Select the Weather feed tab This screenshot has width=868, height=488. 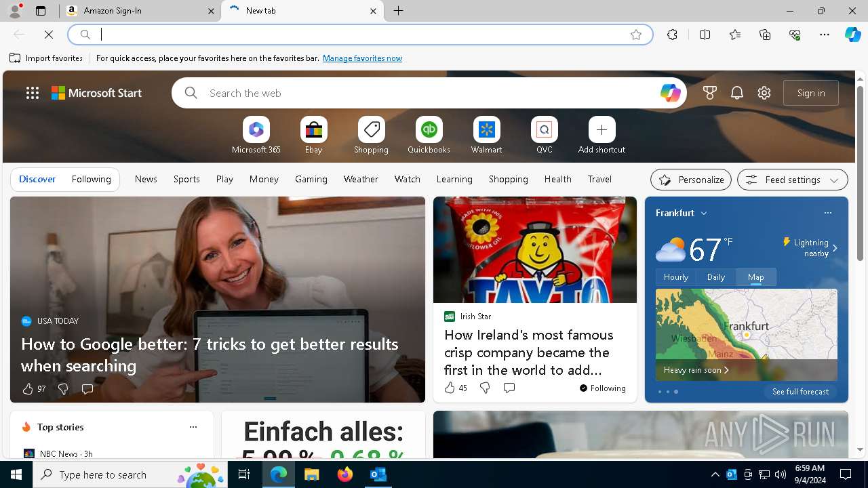tap(361, 179)
